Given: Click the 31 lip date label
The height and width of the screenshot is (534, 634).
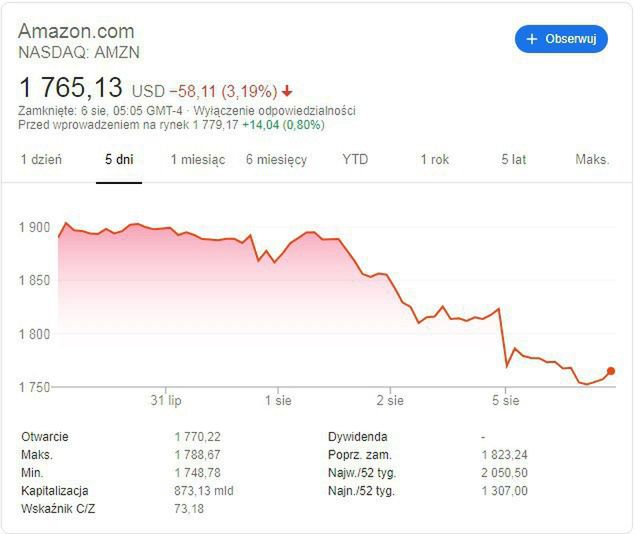Looking at the screenshot, I should [x=165, y=401].
